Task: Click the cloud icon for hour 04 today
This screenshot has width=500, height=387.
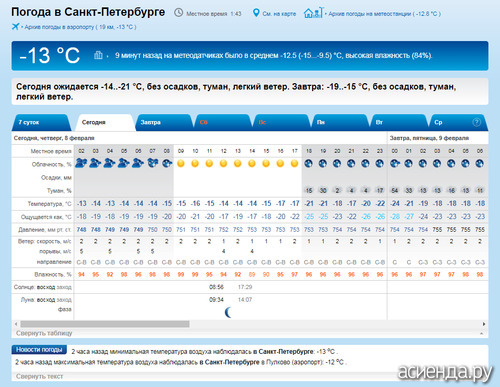Action: [110, 163]
